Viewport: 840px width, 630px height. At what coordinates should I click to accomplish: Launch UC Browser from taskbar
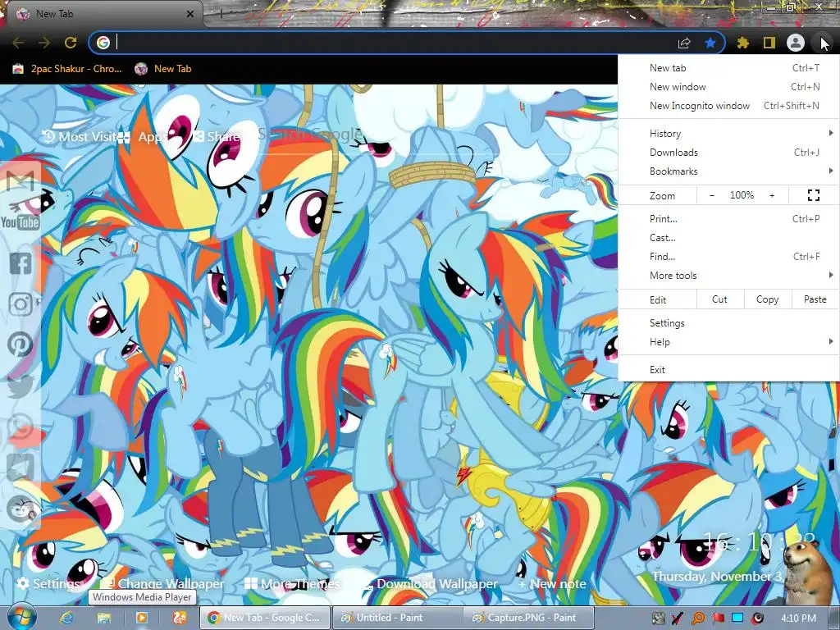(x=180, y=618)
